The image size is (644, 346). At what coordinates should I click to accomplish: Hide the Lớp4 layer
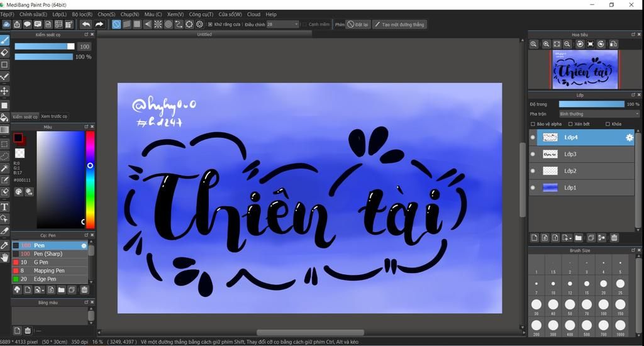point(533,138)
